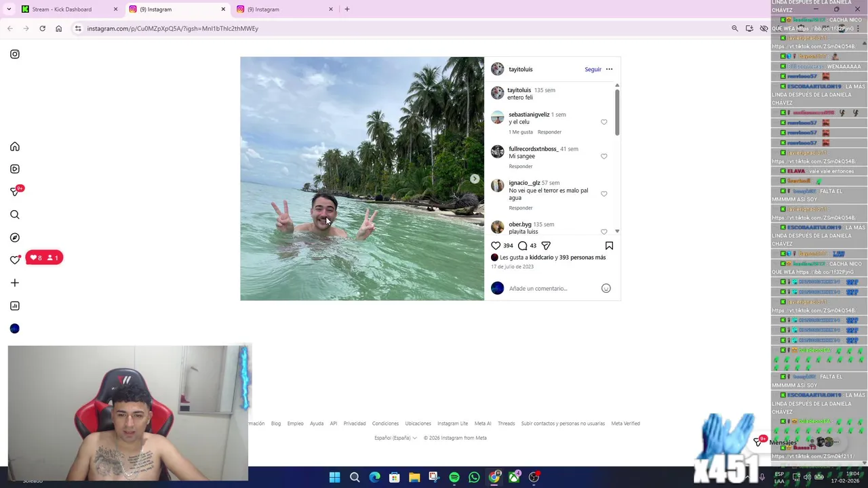Open zoom magnifier icon in address bar
The height and width of the screenshot is (488, 868).
click(x=734, y=28)
